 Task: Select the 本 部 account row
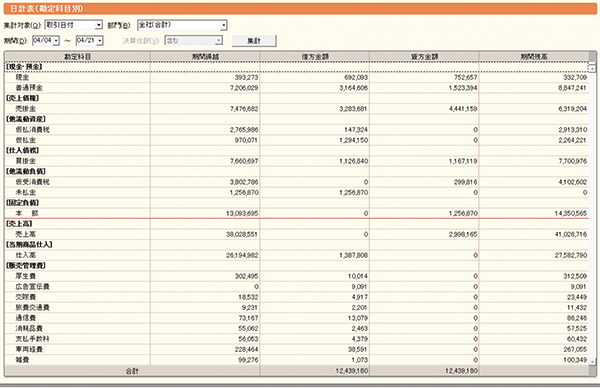click(x=296, y=213)
